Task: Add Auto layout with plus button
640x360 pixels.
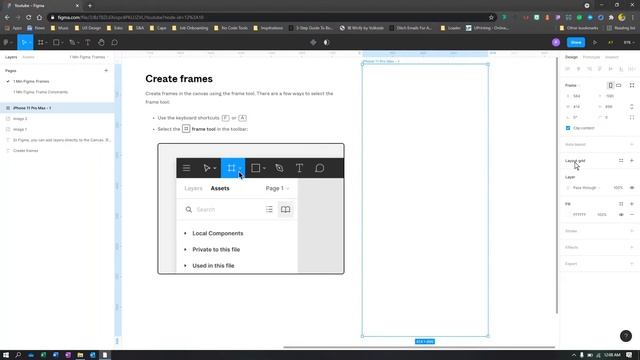Action: pyautogui.click(x=632, y=144)
